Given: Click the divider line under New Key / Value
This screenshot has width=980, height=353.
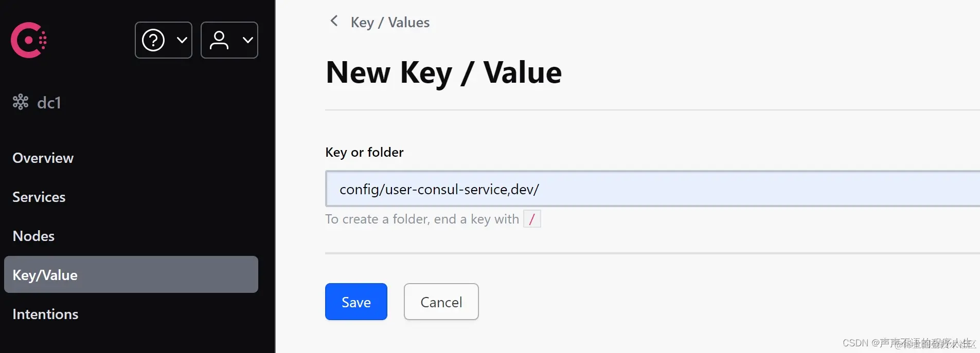Looking at the screenshot, I should click(617, 108).
